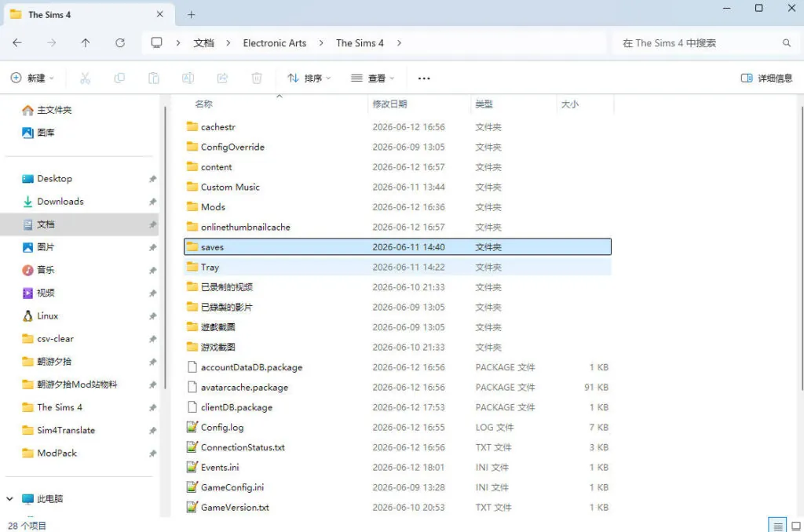Screen dimensions: 804x532
Task: Click the This PC monitor icon in address bar
Action: pos(156,42)
